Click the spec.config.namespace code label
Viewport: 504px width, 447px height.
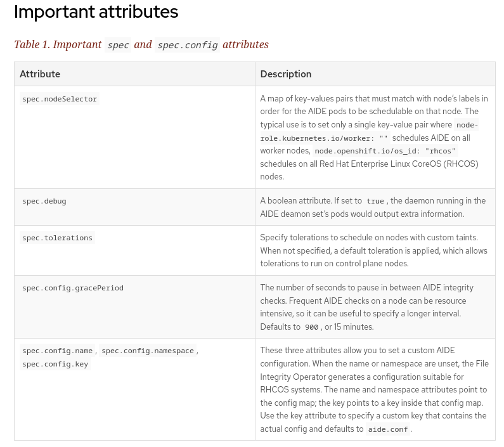coord(148,351)
